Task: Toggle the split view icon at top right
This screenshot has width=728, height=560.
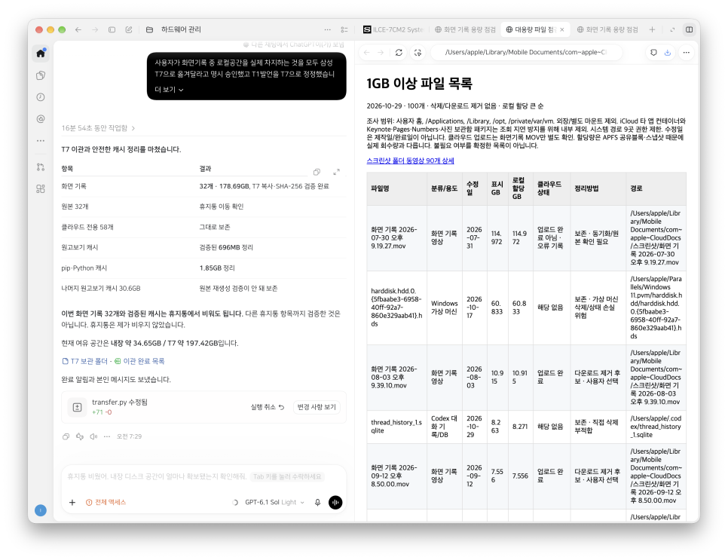Action: [x=690, y=29]
